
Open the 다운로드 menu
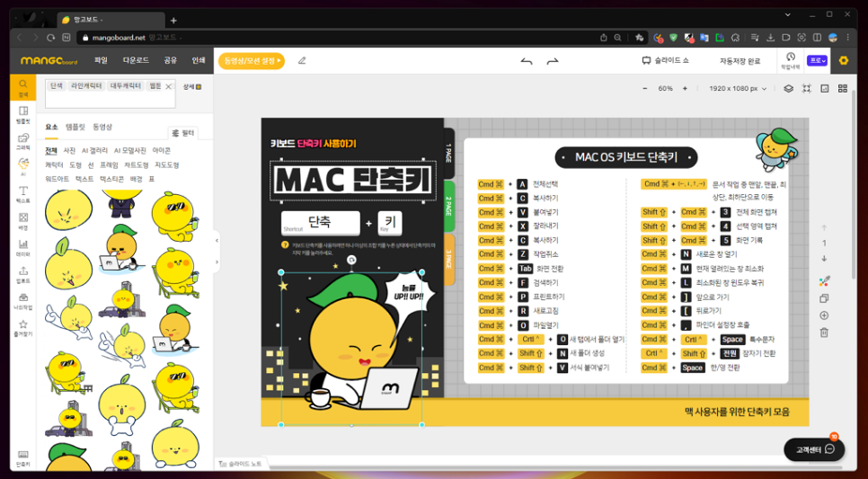pyautogui.click(x=136, y=60)
